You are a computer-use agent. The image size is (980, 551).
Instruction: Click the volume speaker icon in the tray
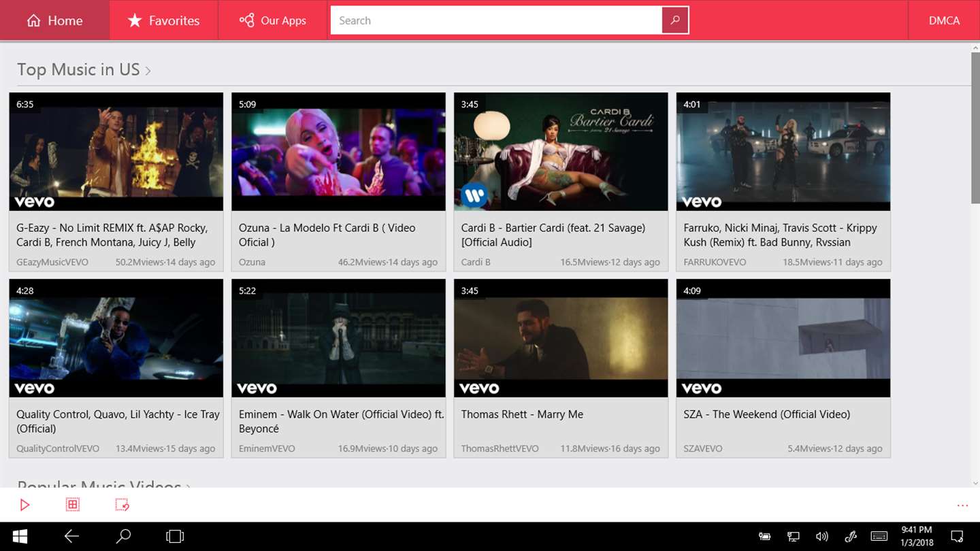pyautogui.click(x=822, y=537)
